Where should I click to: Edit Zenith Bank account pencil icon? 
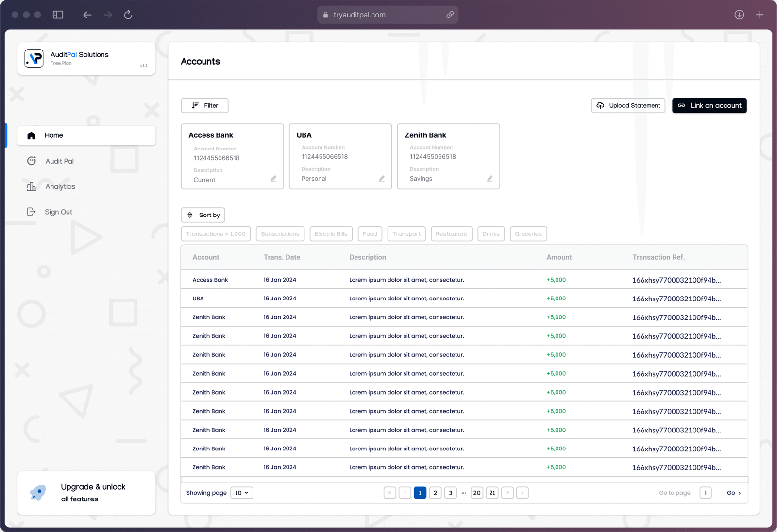pos(490,179)
